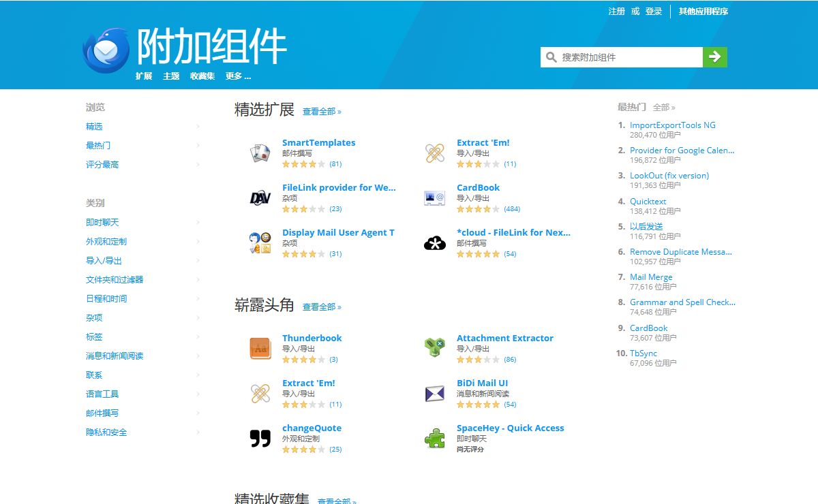Open Remove Duplicate Messa... link
The width and height of the screenshot is (818, 504).
[x=681, y=252]
